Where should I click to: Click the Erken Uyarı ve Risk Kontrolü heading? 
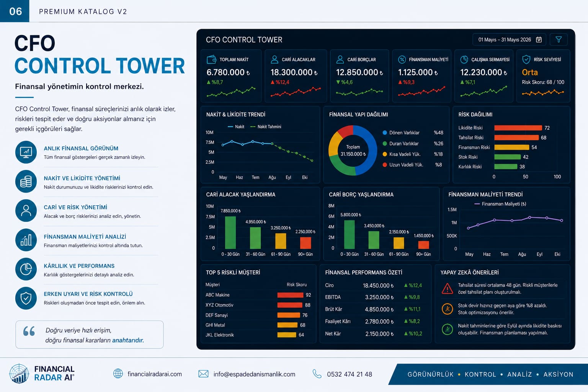[x=88, y=294]
